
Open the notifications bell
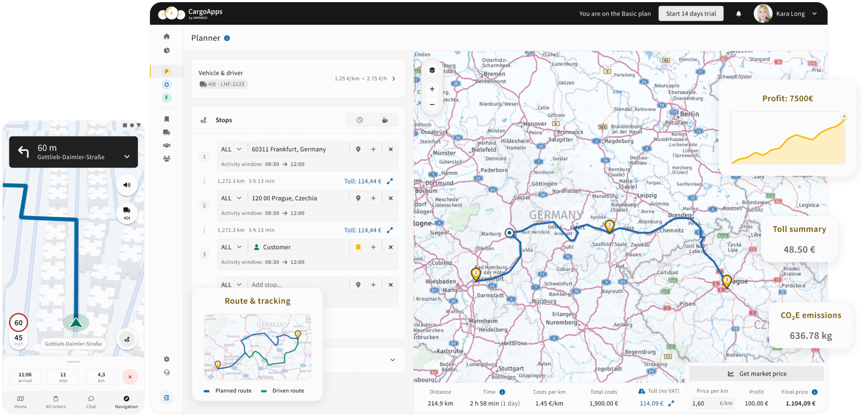pyautogui.click(x=738, y=14)
